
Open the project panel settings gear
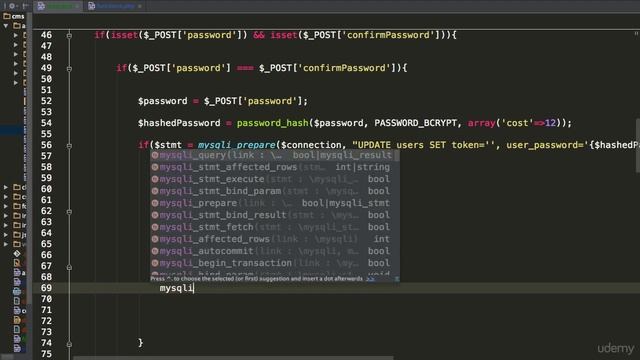(x=12, y=6)
